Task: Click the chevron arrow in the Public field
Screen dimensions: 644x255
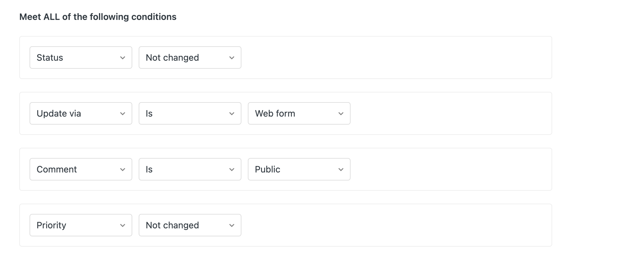Action: [341, 170]
